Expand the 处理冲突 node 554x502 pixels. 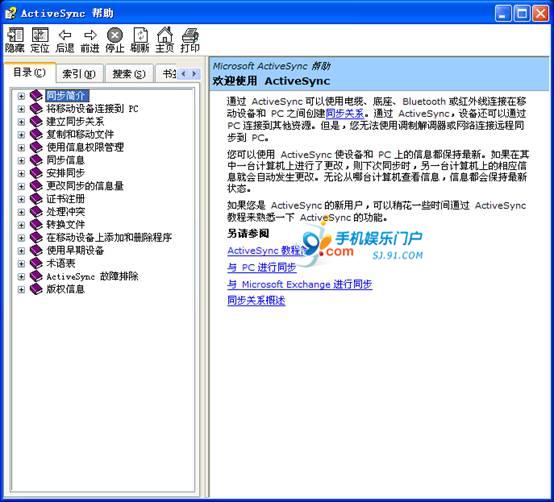pyautogui.click(x=21, y=212)
